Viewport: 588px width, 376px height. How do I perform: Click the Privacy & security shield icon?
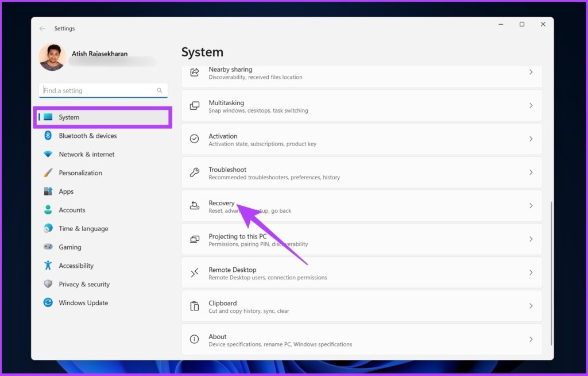(x=48, y=283)
